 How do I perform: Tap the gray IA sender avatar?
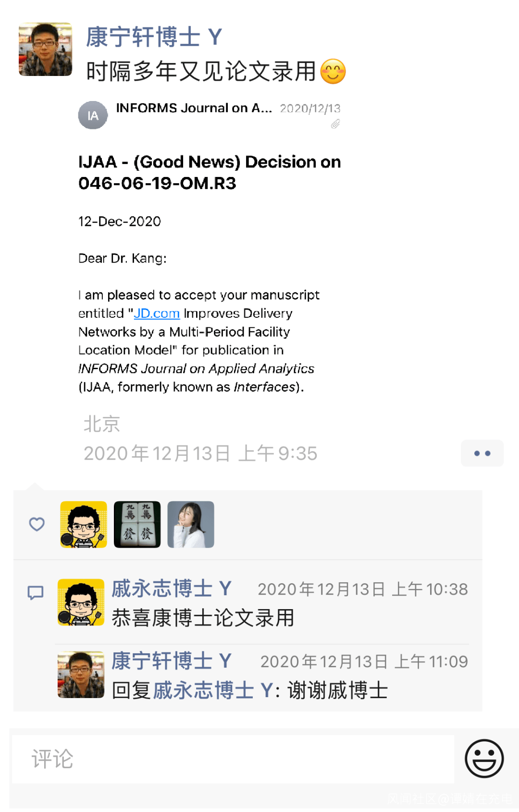point(93,115)
